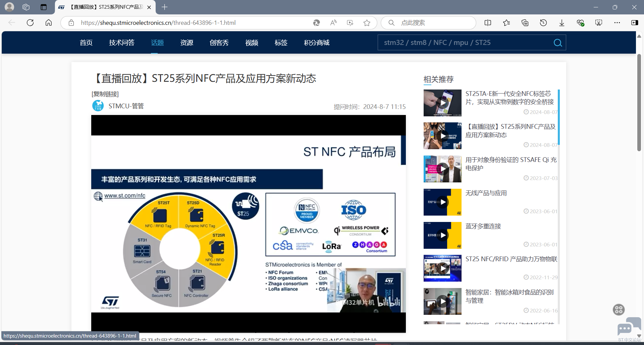Add this page to favorites star
644x345 pixels.
[x=367, y=22]
